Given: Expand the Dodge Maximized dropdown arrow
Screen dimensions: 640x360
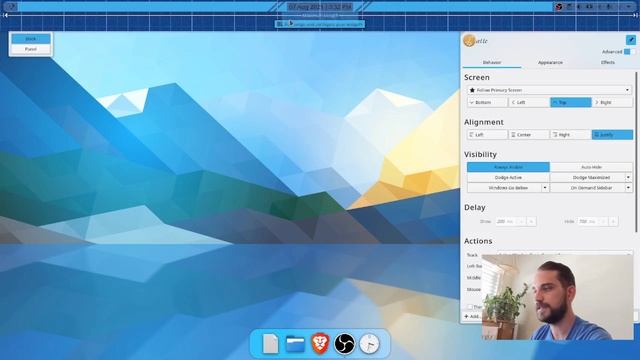Looking at the screenshot, I should [x=629, y=178].
